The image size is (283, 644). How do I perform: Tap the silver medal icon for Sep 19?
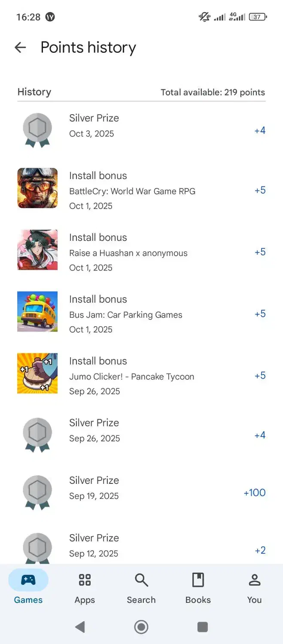pos(37,492)
